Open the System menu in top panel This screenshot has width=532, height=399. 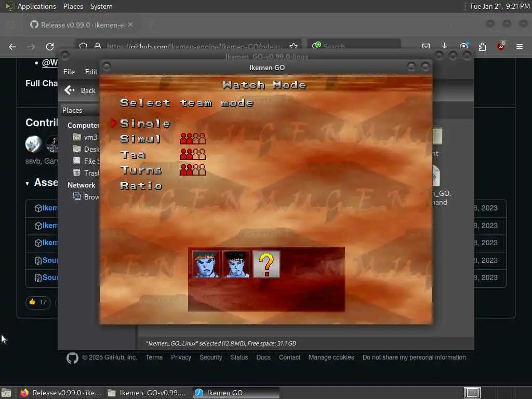101,6
